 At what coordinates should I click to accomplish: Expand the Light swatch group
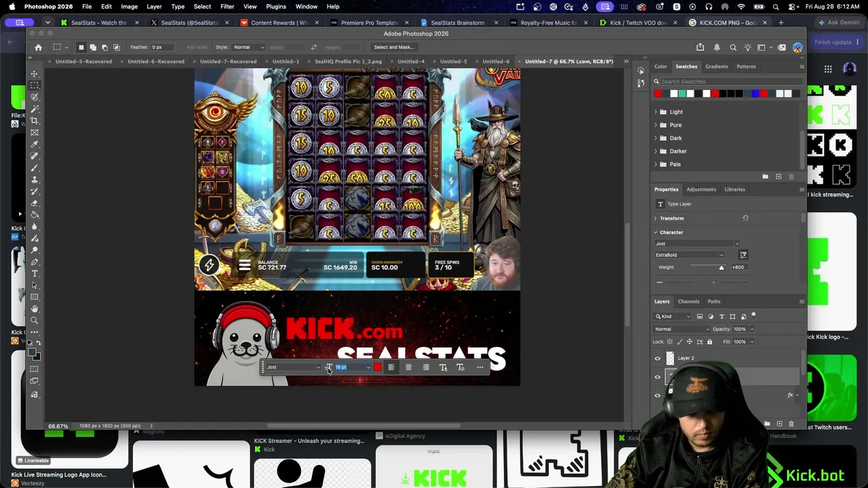coord(656,112)
